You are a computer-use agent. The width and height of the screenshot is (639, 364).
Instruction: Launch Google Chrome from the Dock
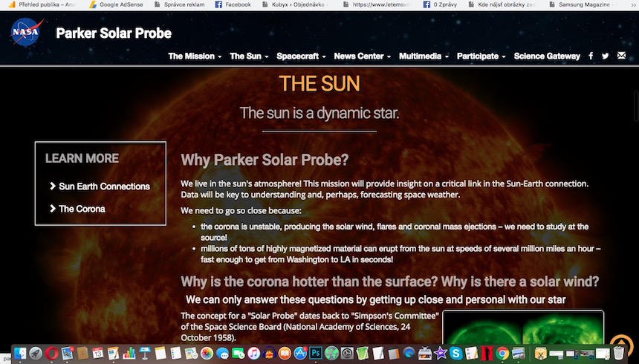click(502, 353)
